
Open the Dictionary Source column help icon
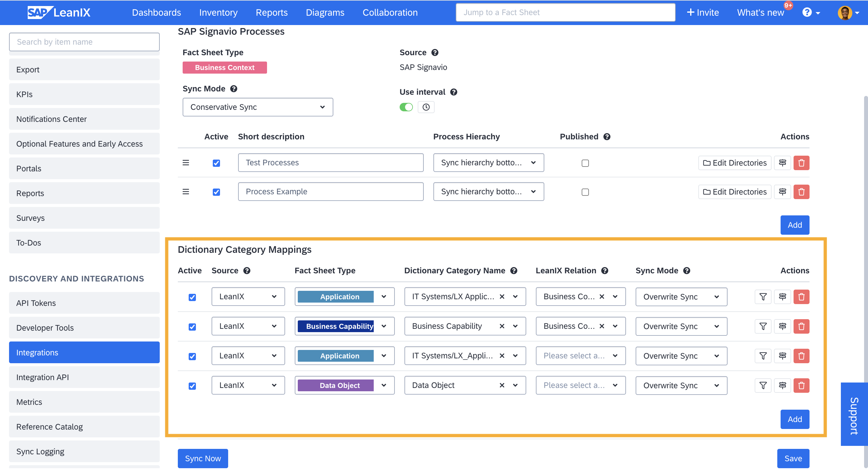point(247,270)
